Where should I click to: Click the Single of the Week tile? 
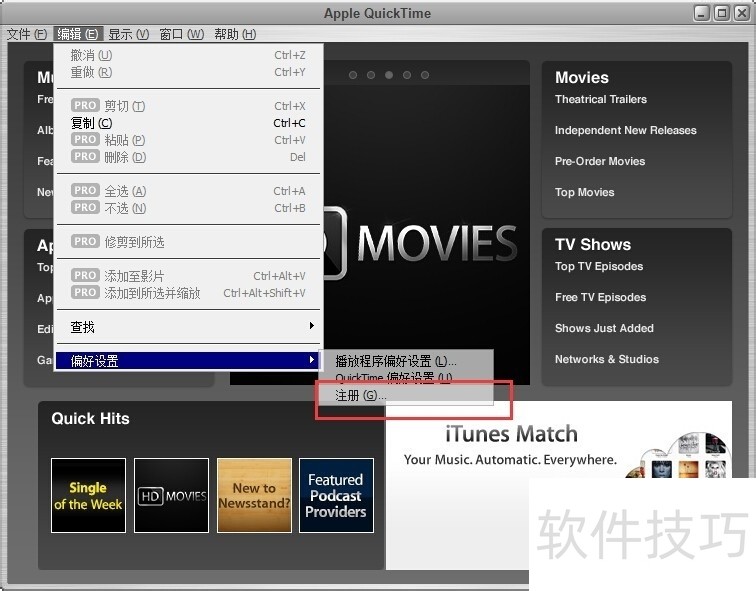[88, 495]
